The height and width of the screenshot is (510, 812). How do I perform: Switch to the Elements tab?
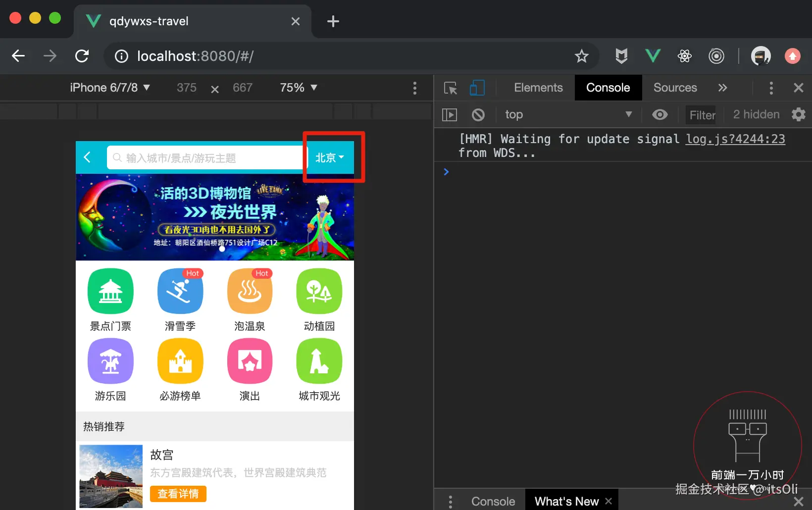(538, 88)
